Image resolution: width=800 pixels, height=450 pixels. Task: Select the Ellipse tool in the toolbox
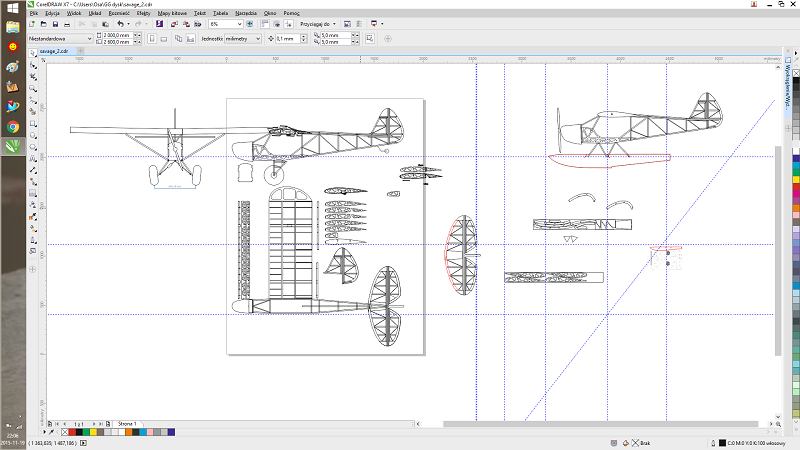click(x=34, y=133)
